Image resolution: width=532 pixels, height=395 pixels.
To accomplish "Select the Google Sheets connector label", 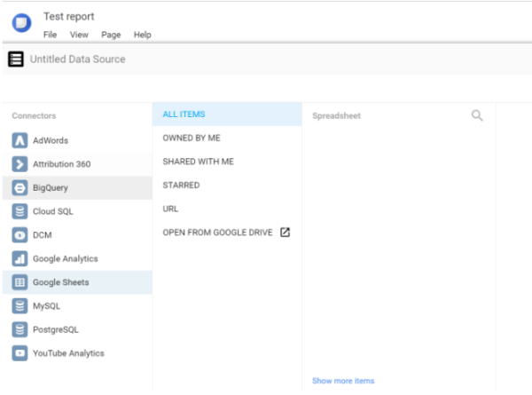I will pyautogui.click(x=60, y=282).
